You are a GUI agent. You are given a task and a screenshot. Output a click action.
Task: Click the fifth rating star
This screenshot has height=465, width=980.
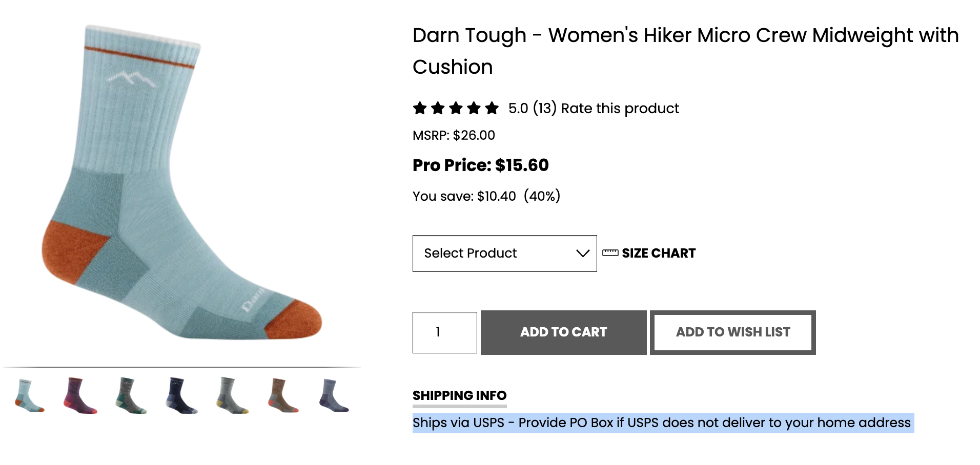[x=492, y=108]
